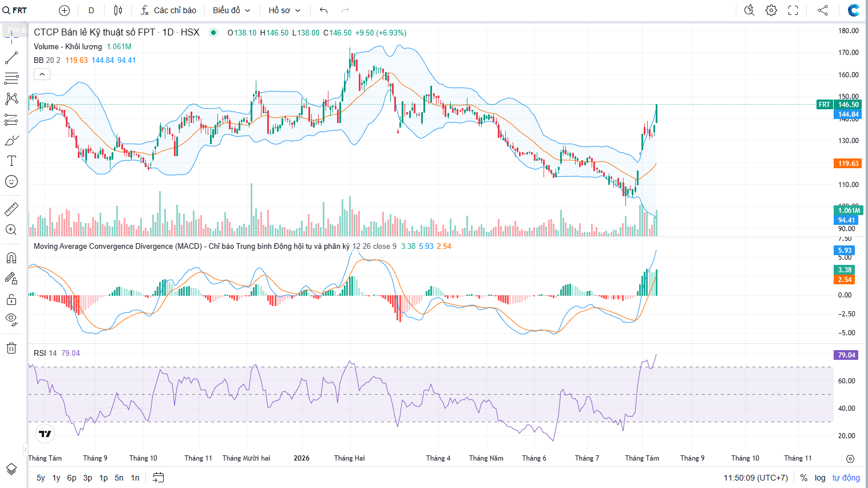
Task: Click the 2026 time axis label
Action: (302, 458)
